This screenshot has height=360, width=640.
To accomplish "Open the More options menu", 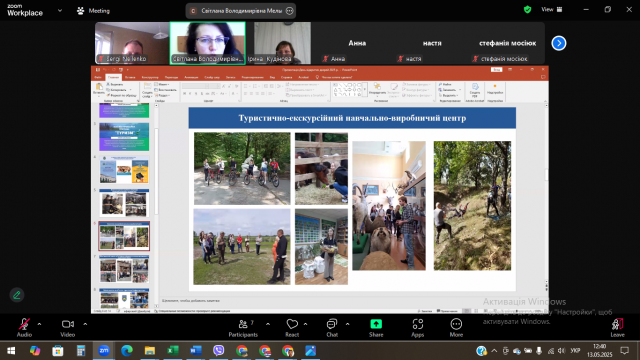I will pos(456,328).
